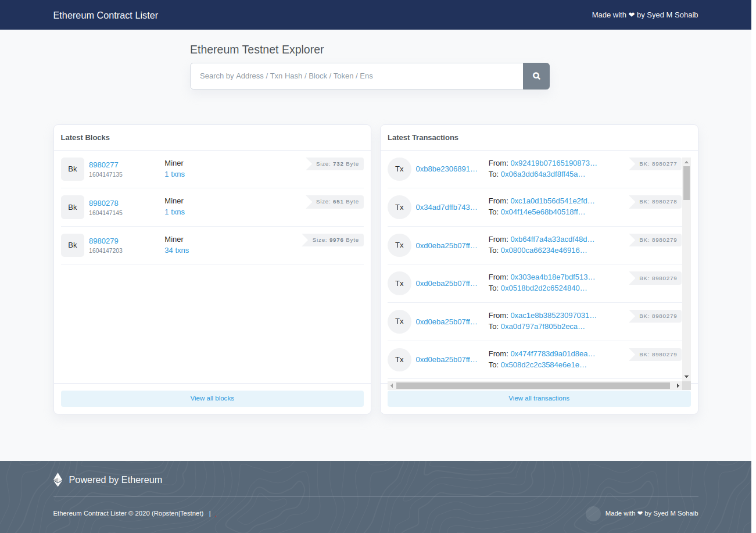The width and height of the screenshot is (756, 533).
Task: Click Powered by Ethereum text
Action: point(116,480)
